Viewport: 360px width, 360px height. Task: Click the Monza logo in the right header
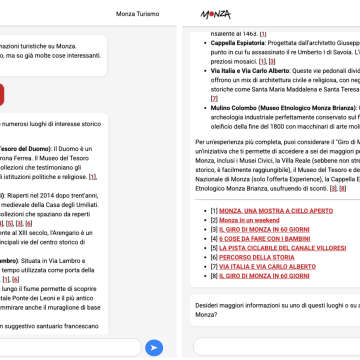tap(215, 14)
